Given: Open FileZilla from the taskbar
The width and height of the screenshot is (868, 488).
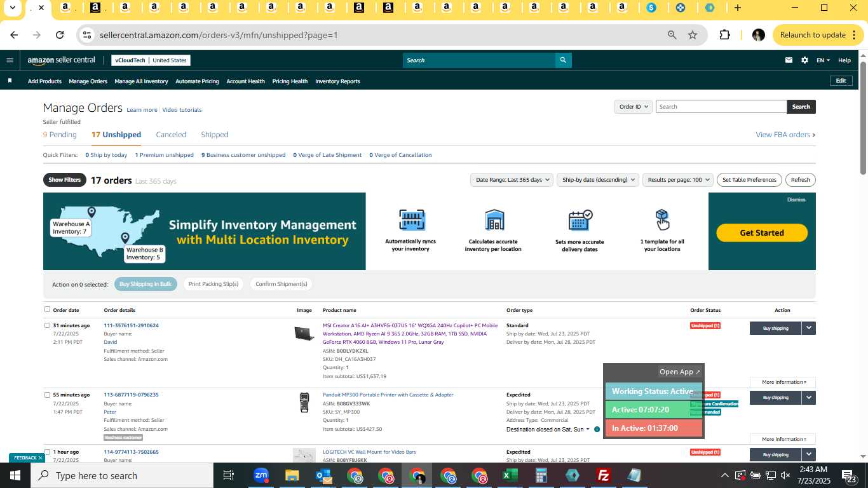Looking at the screenshot, I should point(604,475).
